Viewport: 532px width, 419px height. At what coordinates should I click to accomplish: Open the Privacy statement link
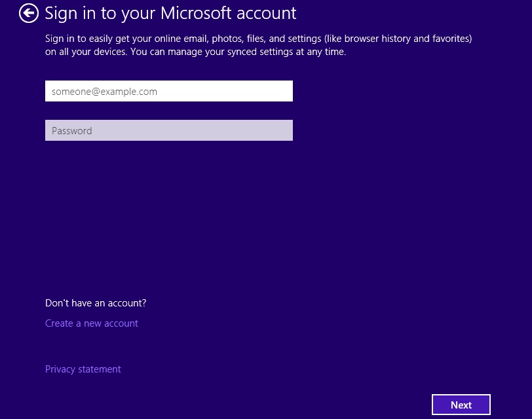83,369
